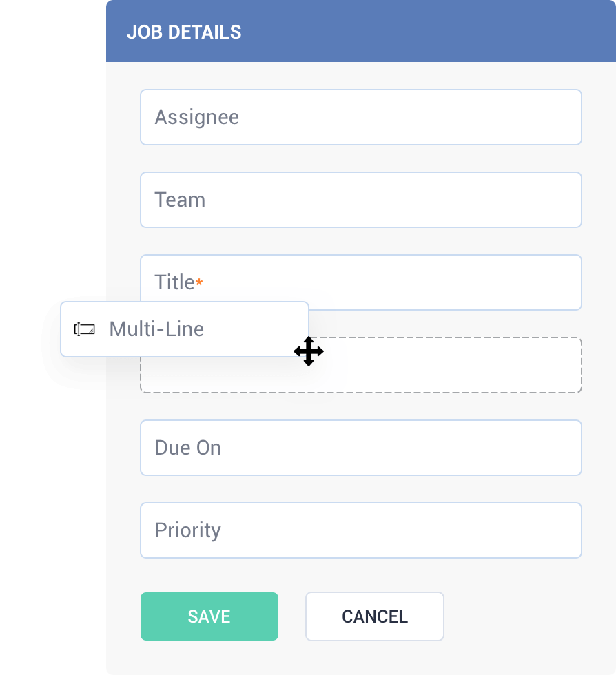Click the Multi-Line text area icon

[x=85, y=329]
